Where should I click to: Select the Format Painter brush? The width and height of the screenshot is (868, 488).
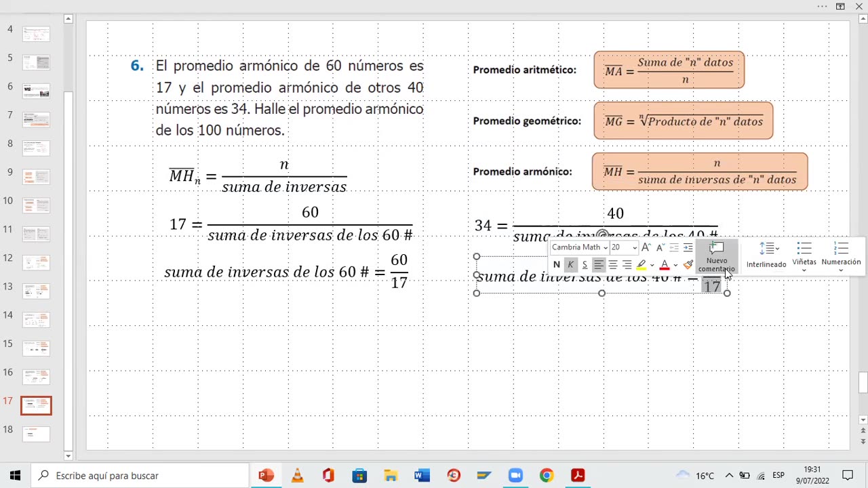688,265
